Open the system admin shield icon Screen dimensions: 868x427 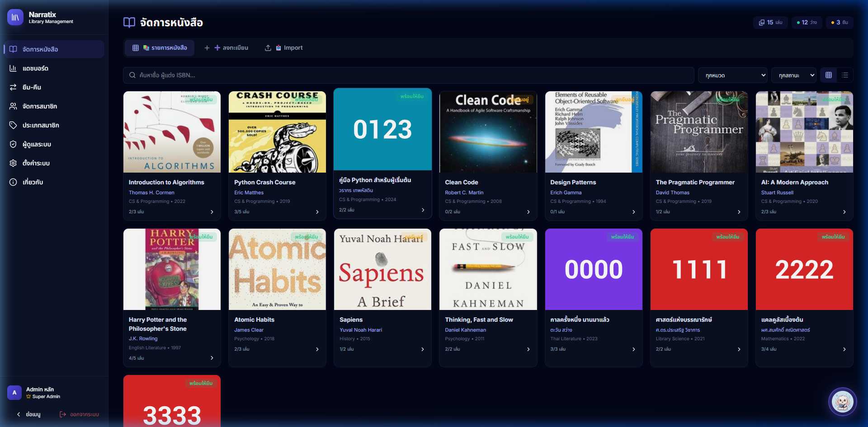[13, 144]
